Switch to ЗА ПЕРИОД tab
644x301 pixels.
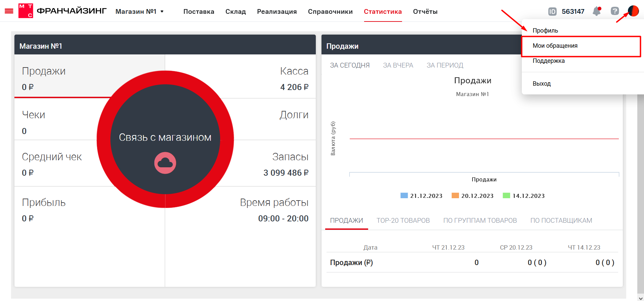point(445,65)
